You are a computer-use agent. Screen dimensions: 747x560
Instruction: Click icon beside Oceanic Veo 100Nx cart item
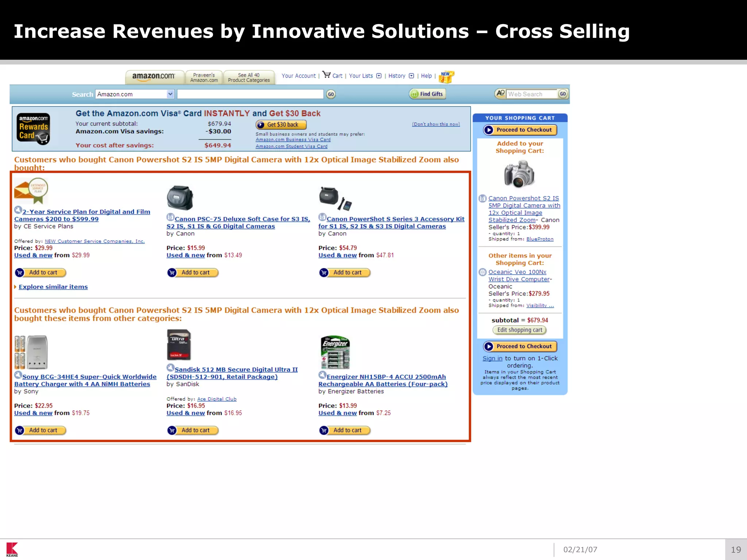click(x=483, y=272)
